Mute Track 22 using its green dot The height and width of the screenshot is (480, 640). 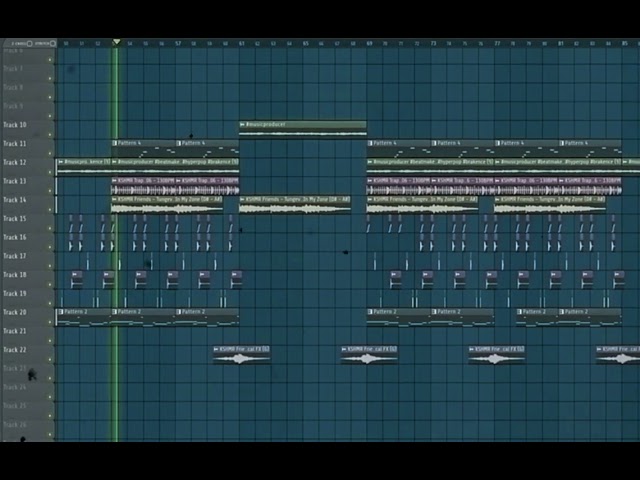pyautogui.click(x=51, y=360)
